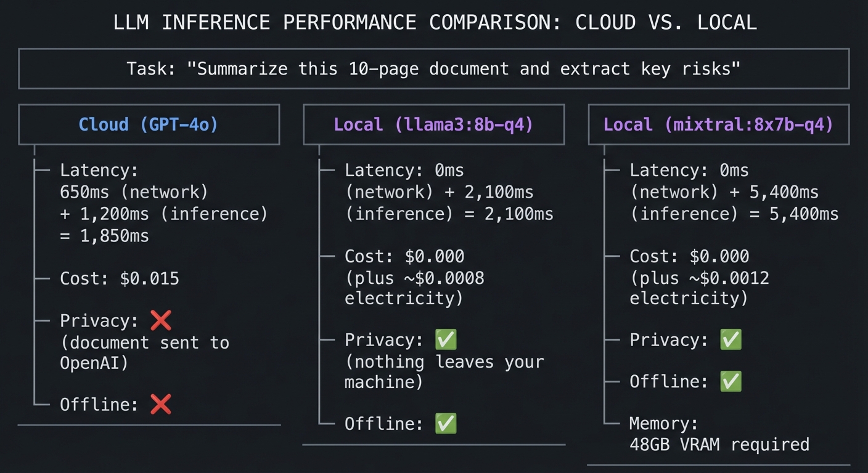
Task: Switch to the Cloud (GPT-4o) column header
Action: point(149,124)
